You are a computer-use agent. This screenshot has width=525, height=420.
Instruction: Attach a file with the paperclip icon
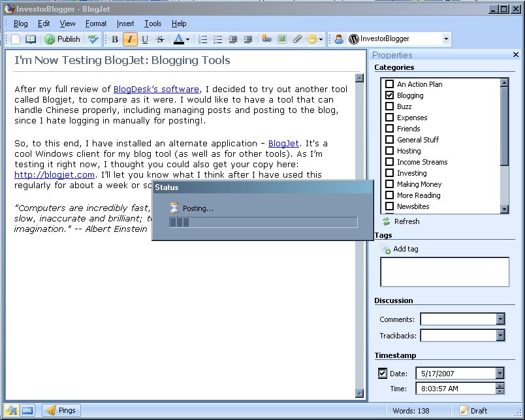coord(297,39)
